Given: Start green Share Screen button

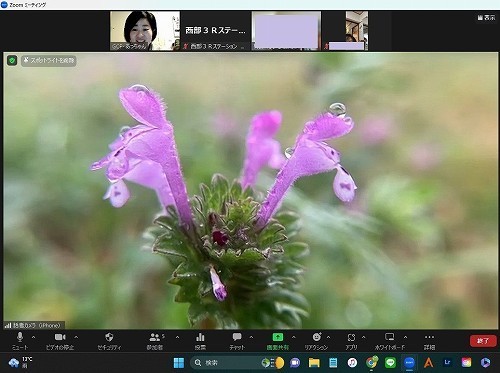Looking at the screenshot, I should 278,341.
